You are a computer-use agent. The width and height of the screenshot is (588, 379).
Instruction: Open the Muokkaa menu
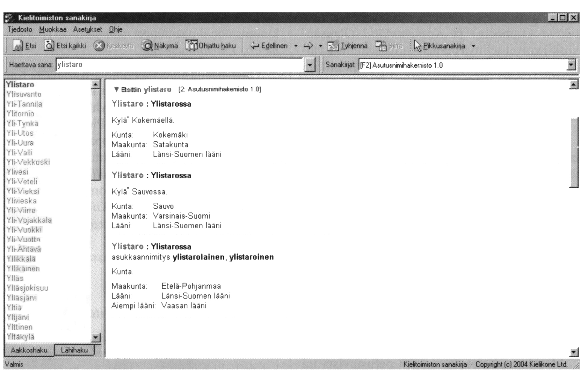53,29
